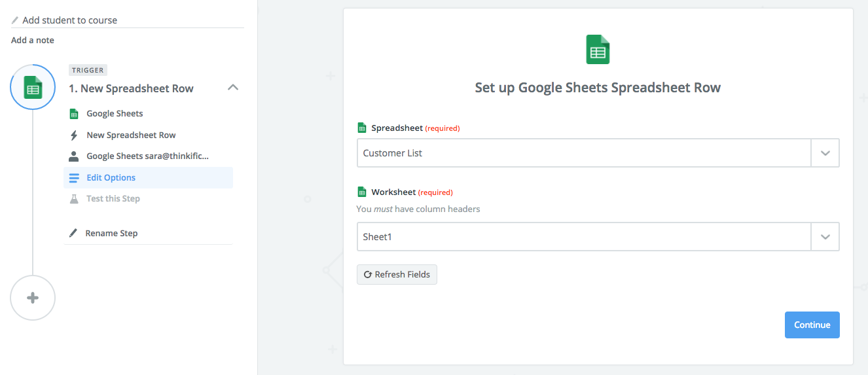Click the lightning bolt icon for New Spreadsheet Row
The width and height of the screenshot is (868, 375).
tap(74, 135)
